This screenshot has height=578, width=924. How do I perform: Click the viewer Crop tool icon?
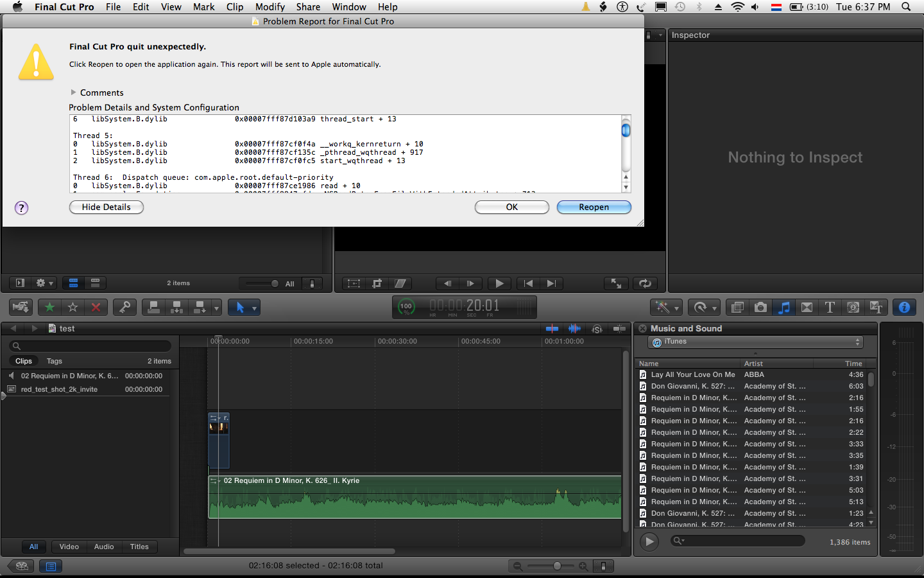coord(377,283)
